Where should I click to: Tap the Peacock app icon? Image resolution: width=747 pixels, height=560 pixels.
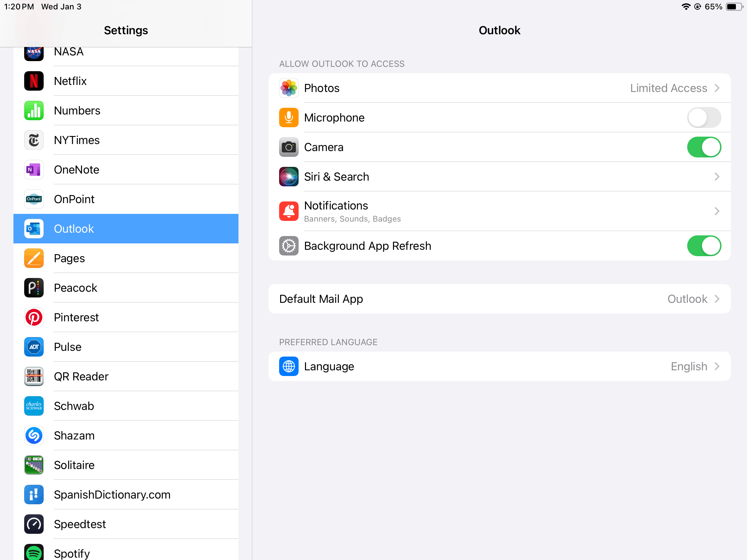(x=34, y=288)
